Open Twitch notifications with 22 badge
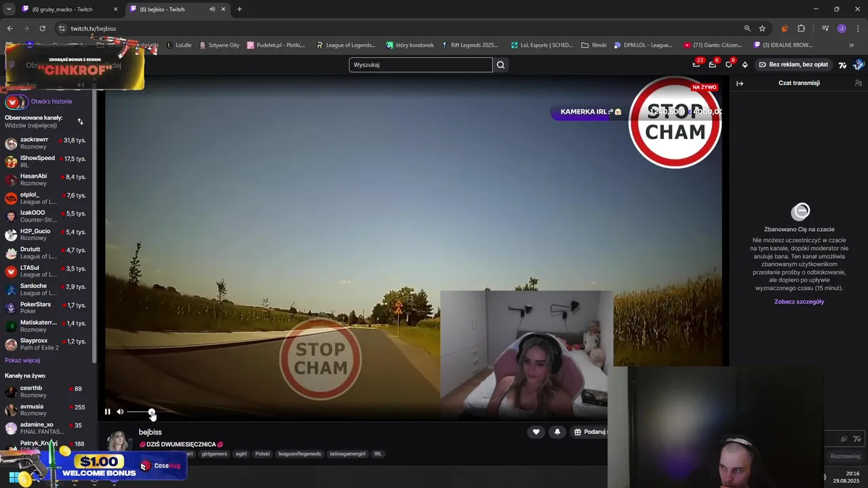 coord(696,64)
